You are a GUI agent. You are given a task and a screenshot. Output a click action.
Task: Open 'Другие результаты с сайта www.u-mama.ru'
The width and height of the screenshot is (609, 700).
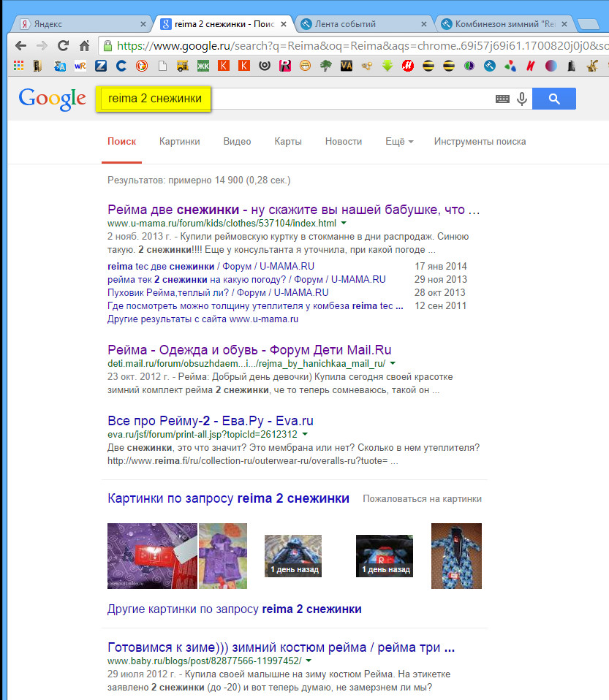203,319
